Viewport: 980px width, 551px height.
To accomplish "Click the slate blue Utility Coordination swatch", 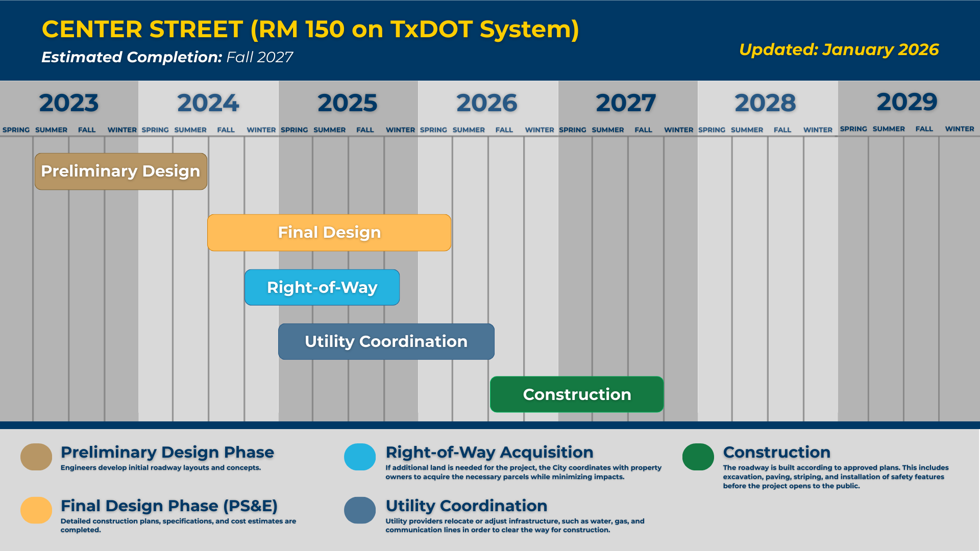I will point(360,510).
